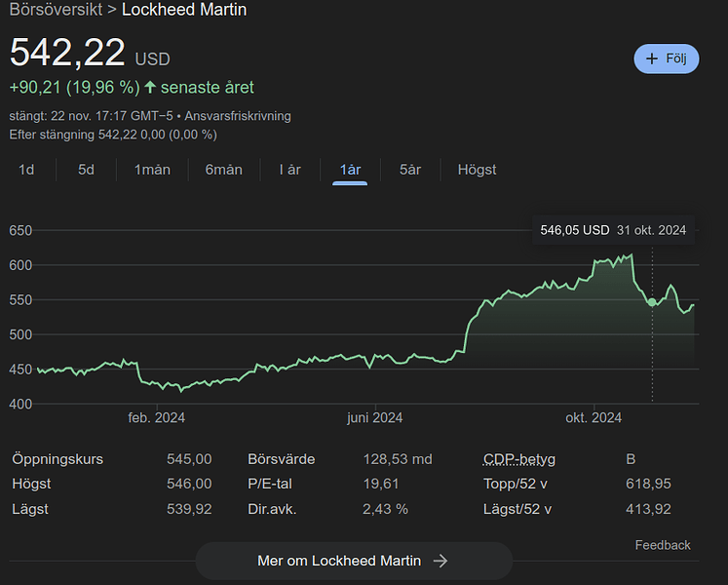
Task: Show the Högst maximum range
Action: click(x=477, y=170)
